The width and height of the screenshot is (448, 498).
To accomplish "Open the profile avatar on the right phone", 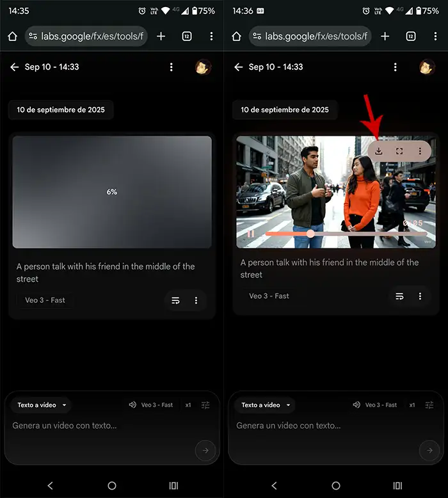I will point(427,67).
